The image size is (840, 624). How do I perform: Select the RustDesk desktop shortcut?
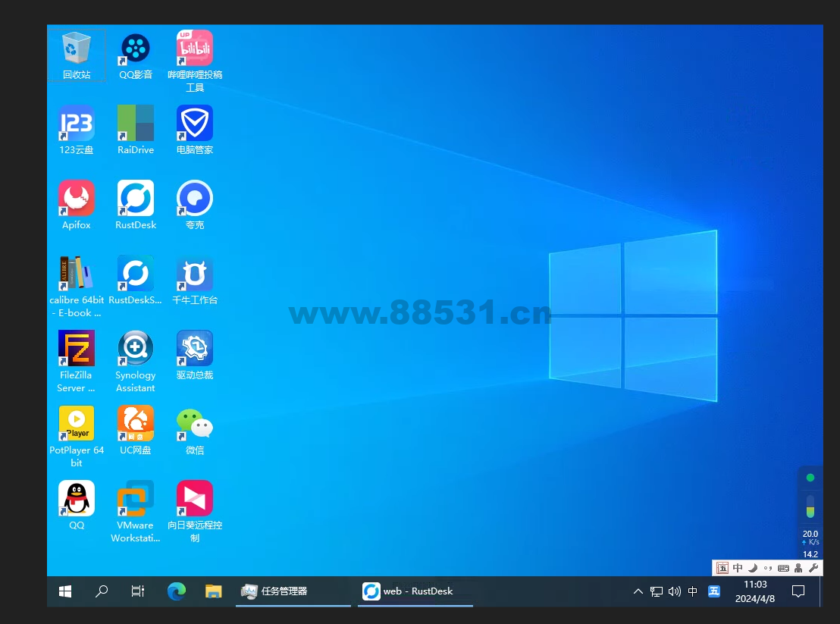pos(136,205)
